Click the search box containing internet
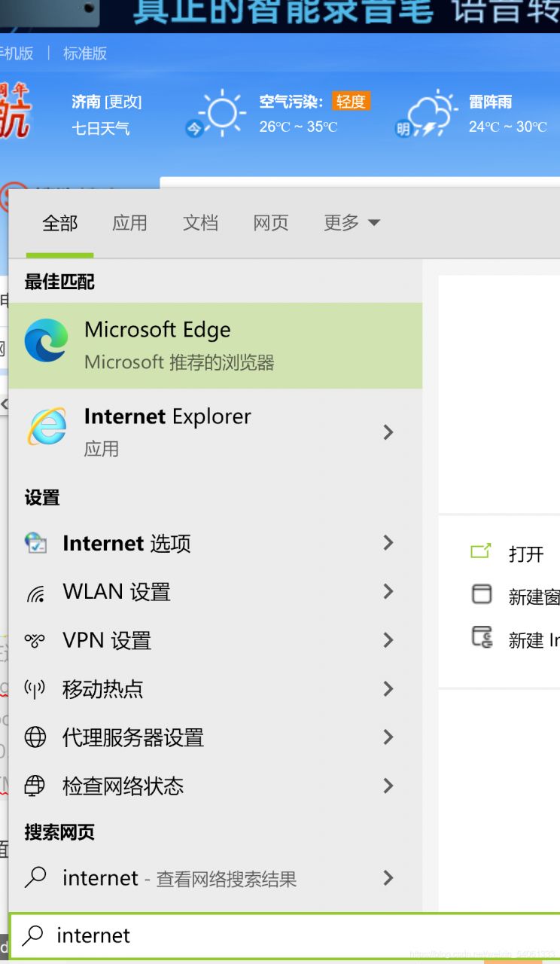This screenshot has width=560, height=964. (x=285, y=936)
